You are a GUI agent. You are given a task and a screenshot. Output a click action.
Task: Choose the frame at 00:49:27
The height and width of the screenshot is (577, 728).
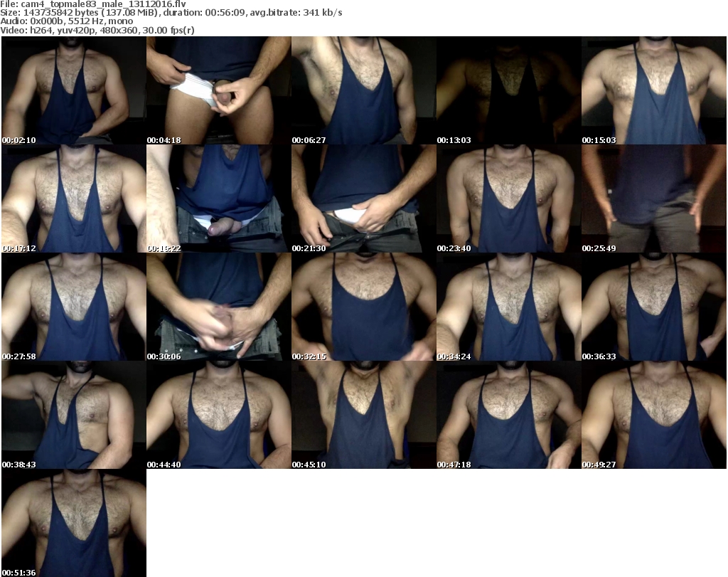click(654, 415)
